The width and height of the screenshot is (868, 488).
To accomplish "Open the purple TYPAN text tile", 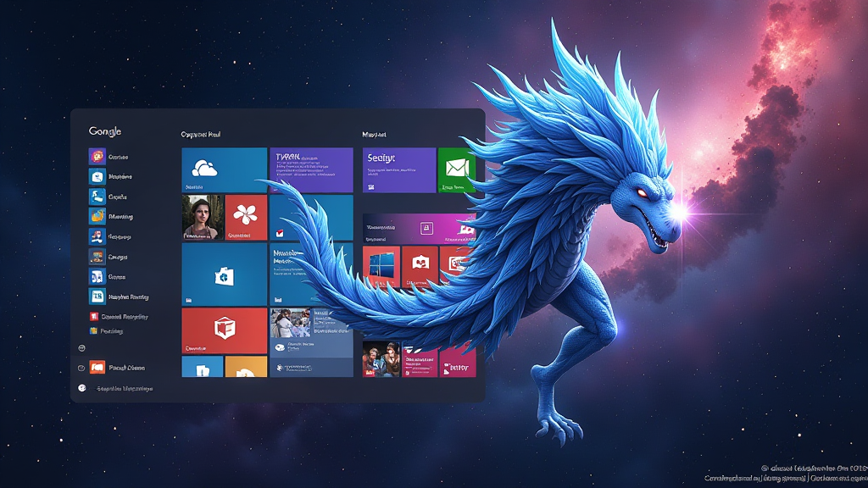I will pyautogui.click(x=311, y=169).
